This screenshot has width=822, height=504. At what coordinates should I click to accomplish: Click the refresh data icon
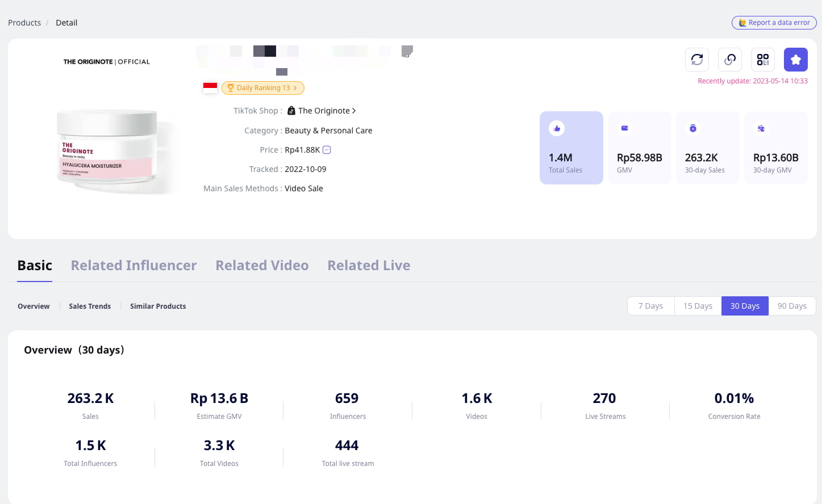[697, 60]
